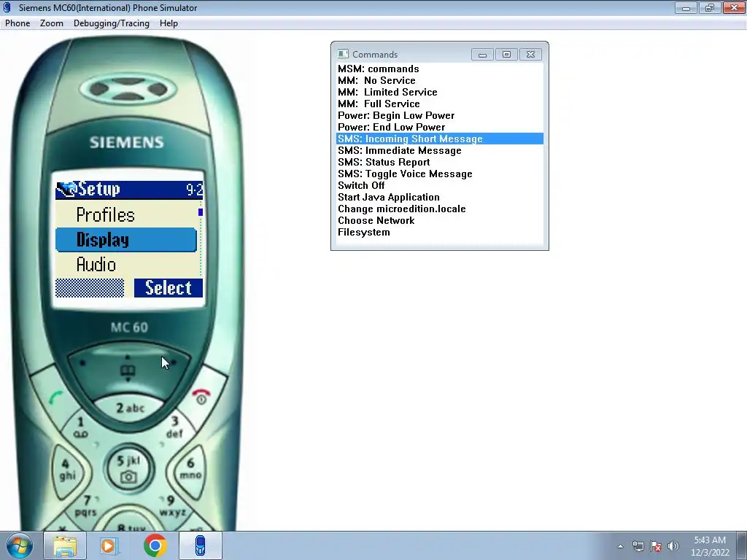Click the red end/power key on phone

click(x=201, y=396)
